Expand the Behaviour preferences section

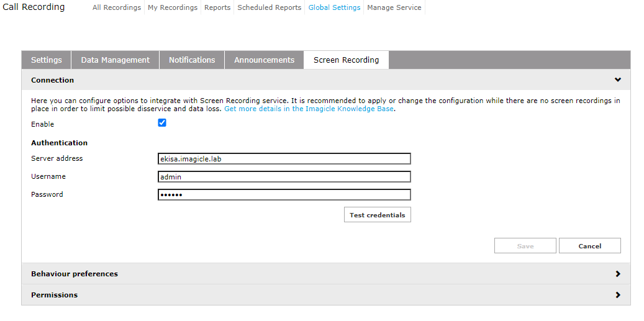click(x=617, y=274)
